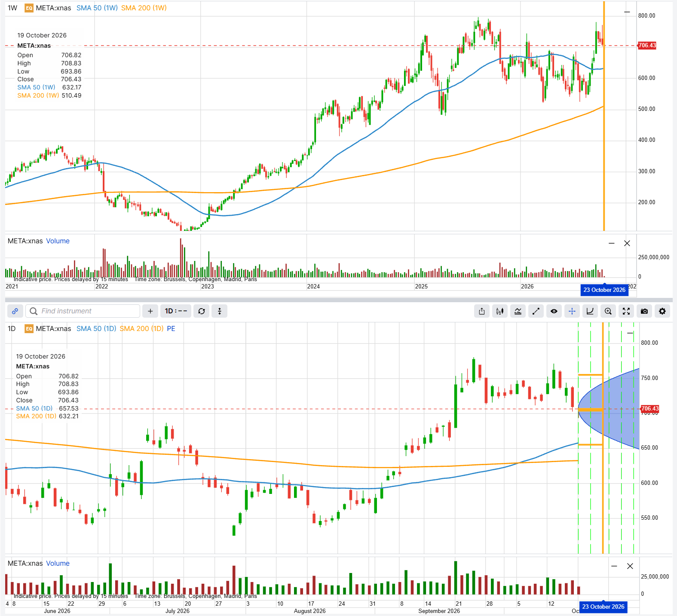Click the Volume label in weekly volume panel
677x616 pixels.
58,241
